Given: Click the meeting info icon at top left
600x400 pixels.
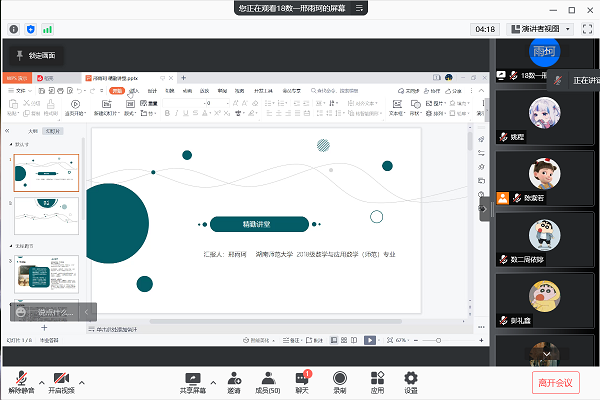Looking at the screenshot, I should (x=14, y=29).
